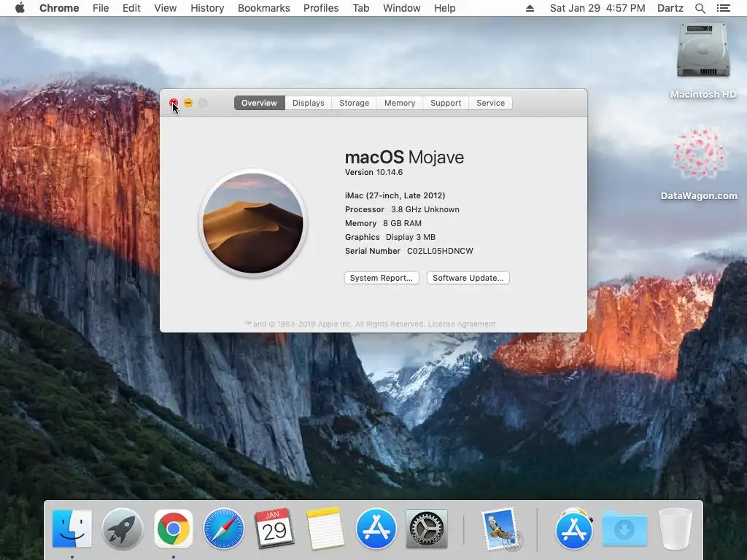Image resolution: width=747 pixels, height=560 pixels.
Task: Close the About This Mac window
Action: tap(174, 103)
